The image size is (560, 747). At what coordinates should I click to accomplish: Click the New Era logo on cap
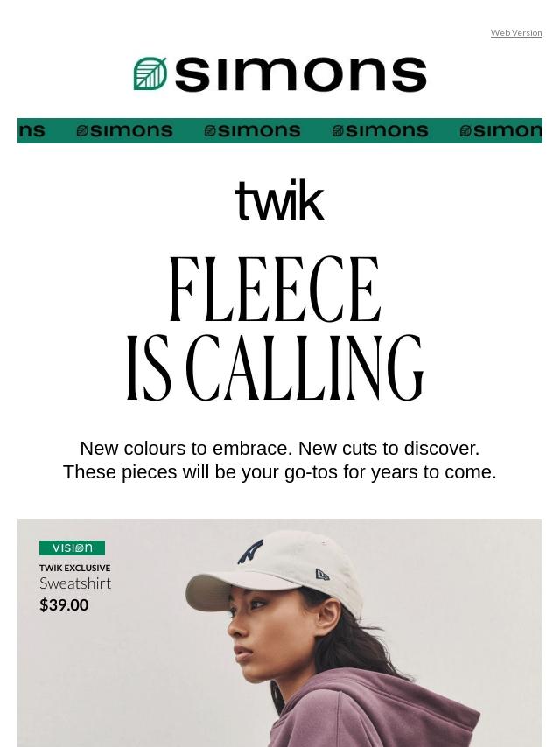[x=323, y=575]
